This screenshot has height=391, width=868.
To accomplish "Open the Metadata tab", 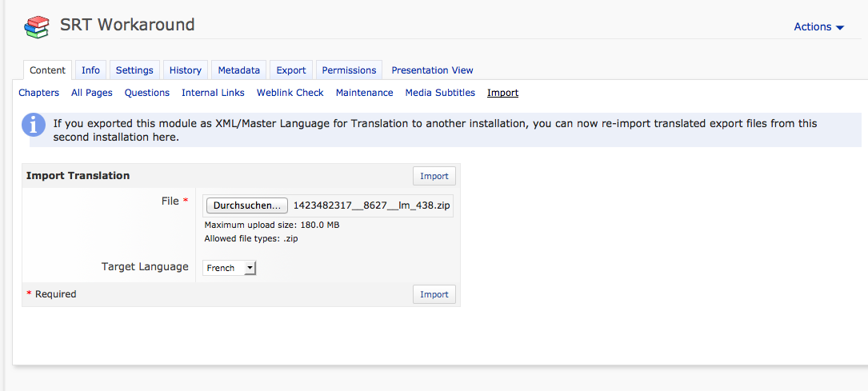I will [238, 70].
